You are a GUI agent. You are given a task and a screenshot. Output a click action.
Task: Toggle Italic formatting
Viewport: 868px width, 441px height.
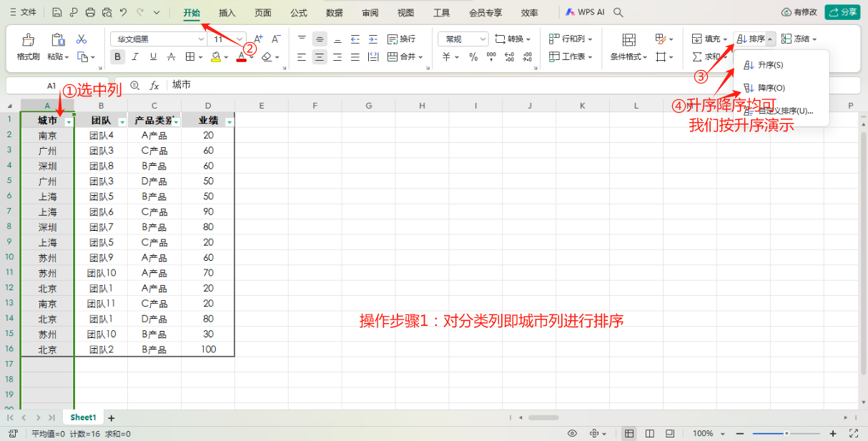coord(135,56)
